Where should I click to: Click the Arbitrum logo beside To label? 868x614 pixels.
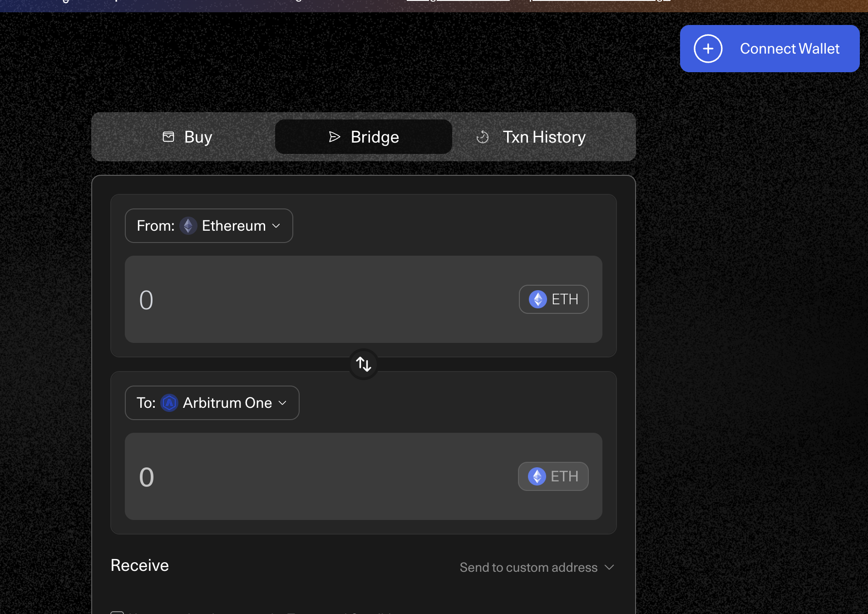pos(169,403)
